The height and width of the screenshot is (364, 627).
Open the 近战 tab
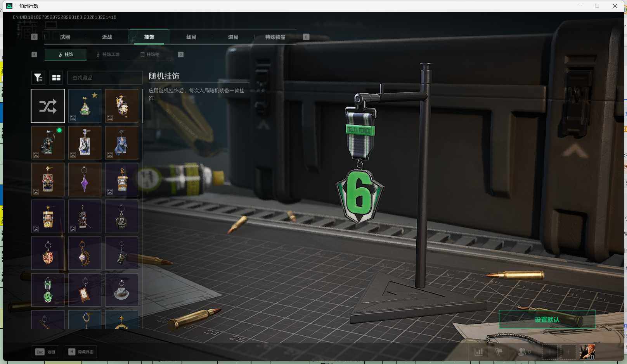[x=107, y=37]
